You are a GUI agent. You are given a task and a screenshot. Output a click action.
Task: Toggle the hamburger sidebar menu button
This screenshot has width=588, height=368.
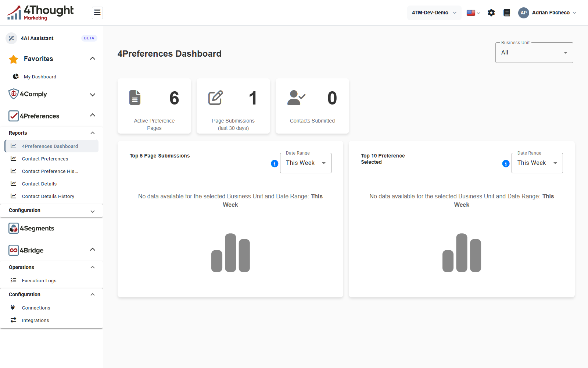click(97, 13)
